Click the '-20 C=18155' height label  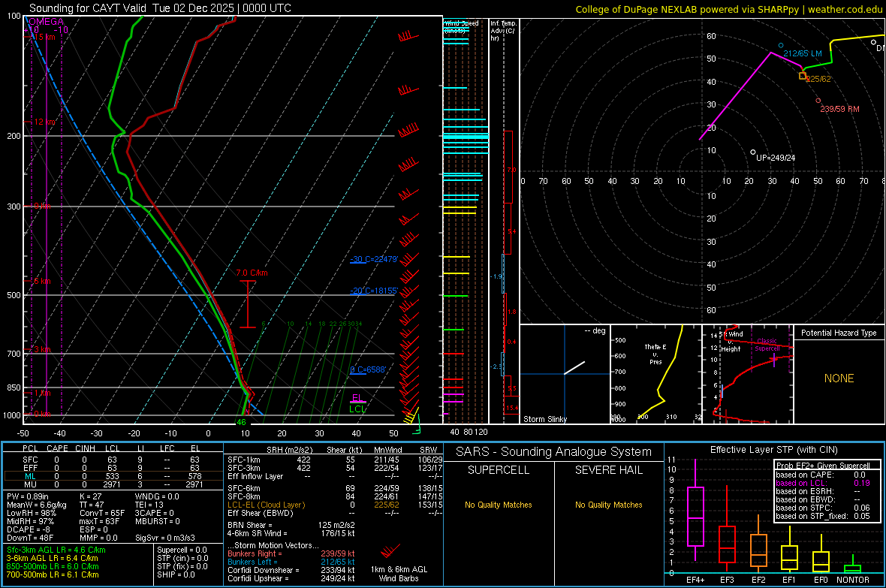(374, 291)
